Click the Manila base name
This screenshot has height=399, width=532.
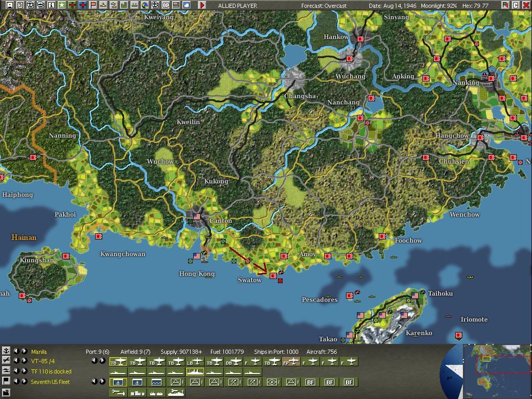[x=38, y=352]
